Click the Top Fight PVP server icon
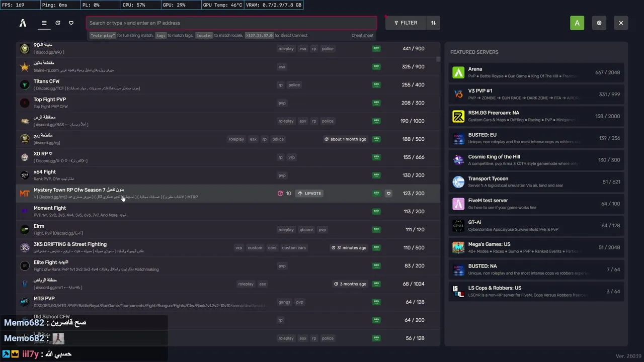Viewport: 644px width, 362px height. [x=25, y=103]
